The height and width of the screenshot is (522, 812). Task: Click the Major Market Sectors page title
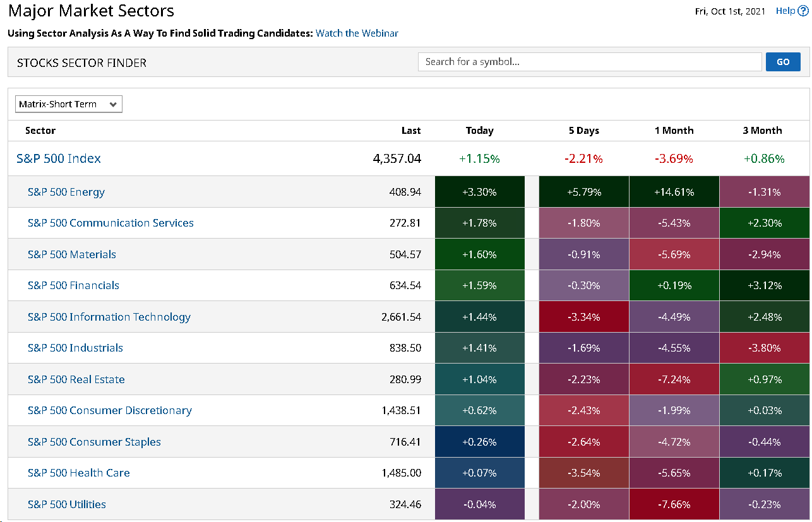point(92,11)
